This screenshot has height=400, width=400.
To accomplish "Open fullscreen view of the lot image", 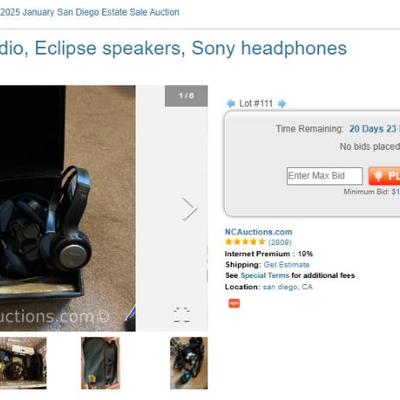I will tap(182, 314).
